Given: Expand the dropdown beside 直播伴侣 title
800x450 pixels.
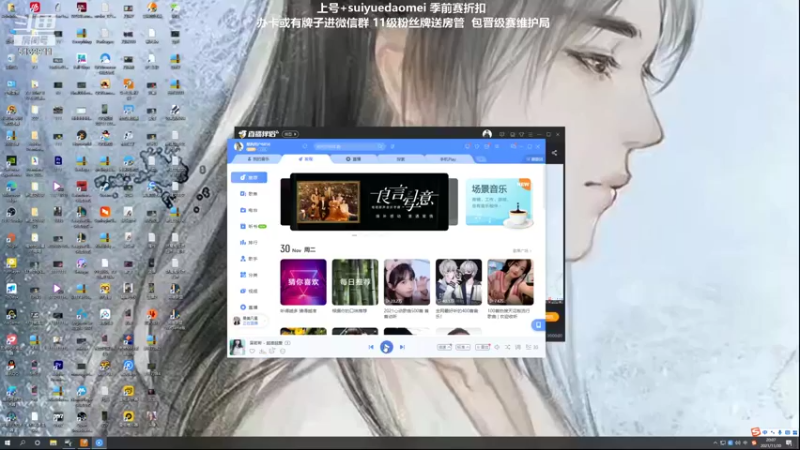Looking at the screenshot, I should pyautogui.click(x=291, y=134).
